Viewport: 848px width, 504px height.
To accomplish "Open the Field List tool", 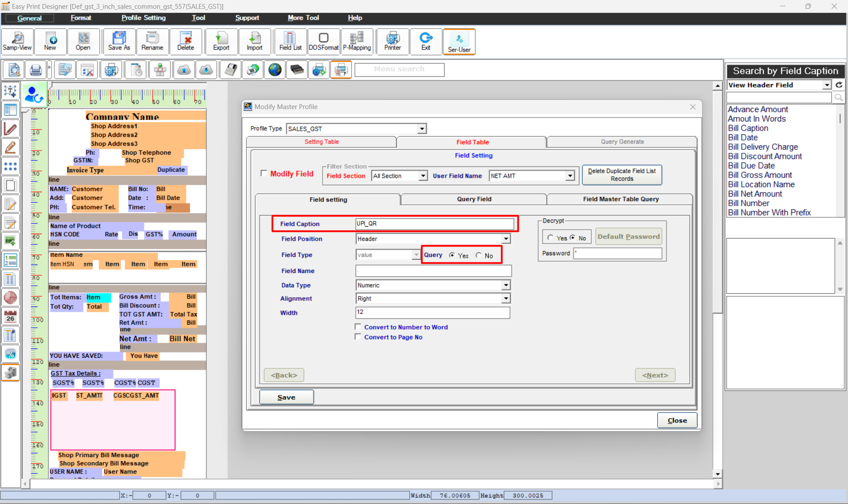I will pyautogui.click(x=290, y=42).
